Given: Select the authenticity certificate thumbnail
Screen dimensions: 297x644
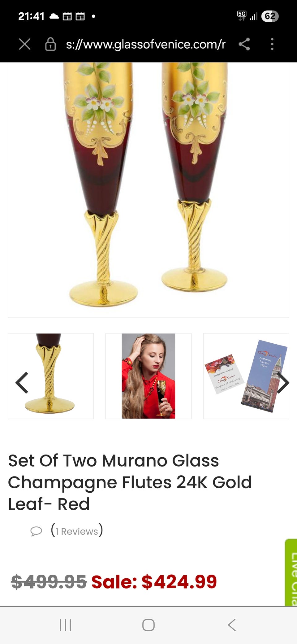Looking at the screenshot, I should [246, 376].
